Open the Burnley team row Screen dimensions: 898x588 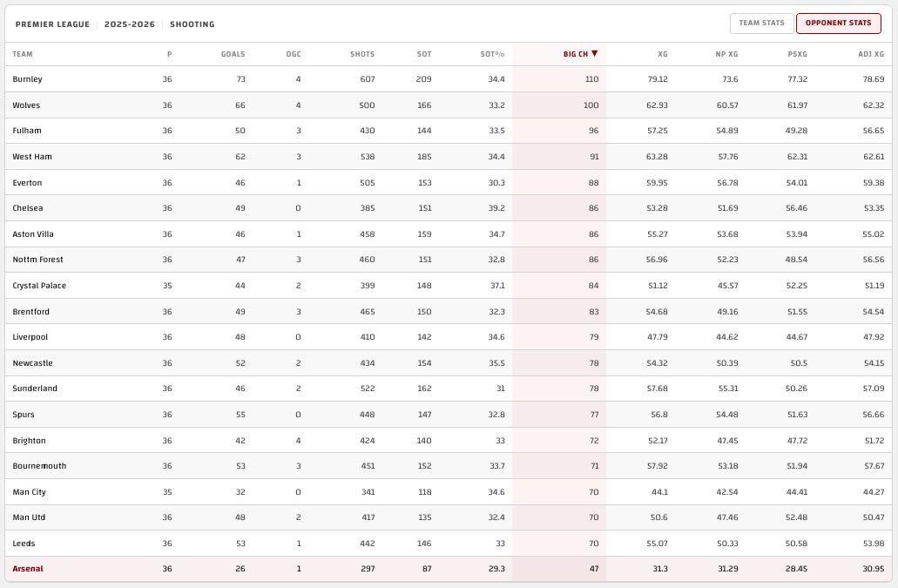(449, 79)
